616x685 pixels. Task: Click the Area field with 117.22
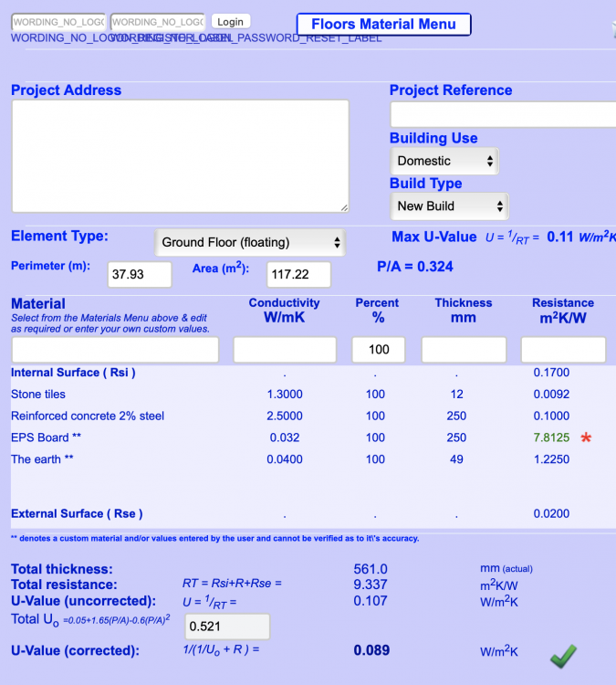tap(299, 274)
